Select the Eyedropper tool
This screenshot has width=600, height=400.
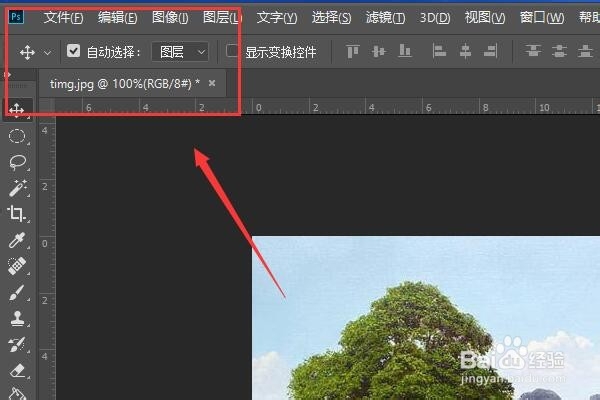[17, 240]
